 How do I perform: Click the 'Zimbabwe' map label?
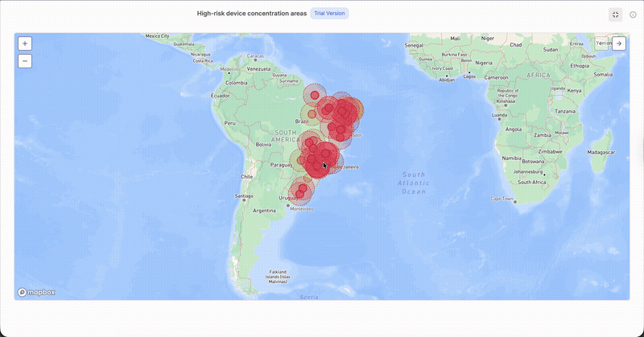(x=551, y=151)
